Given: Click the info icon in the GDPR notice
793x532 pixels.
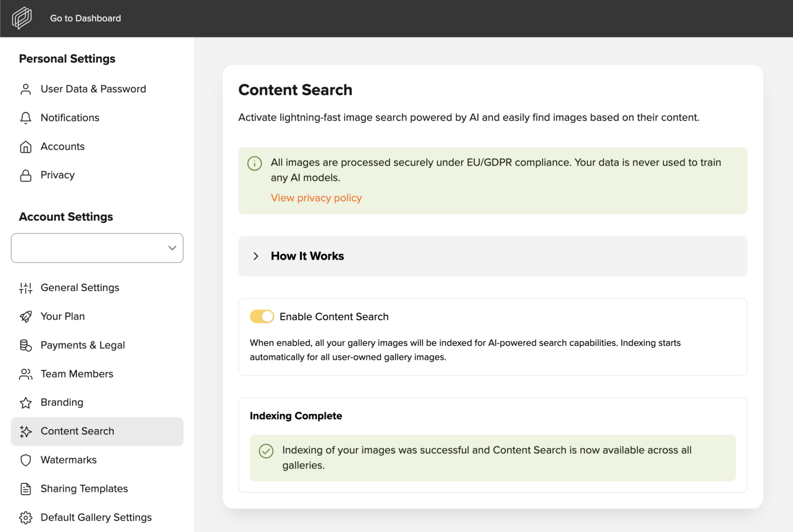Looking at the screenshot, I should coord(254,163).
